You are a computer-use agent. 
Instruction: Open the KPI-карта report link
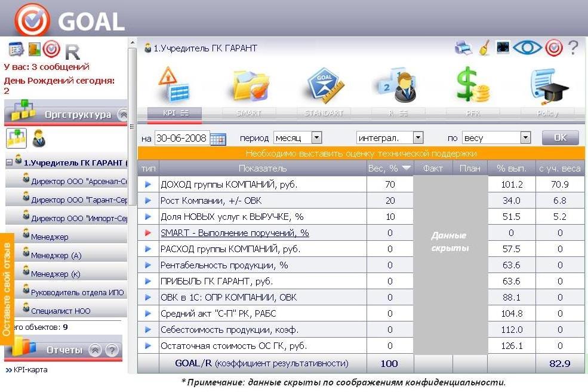pos(30,370)
